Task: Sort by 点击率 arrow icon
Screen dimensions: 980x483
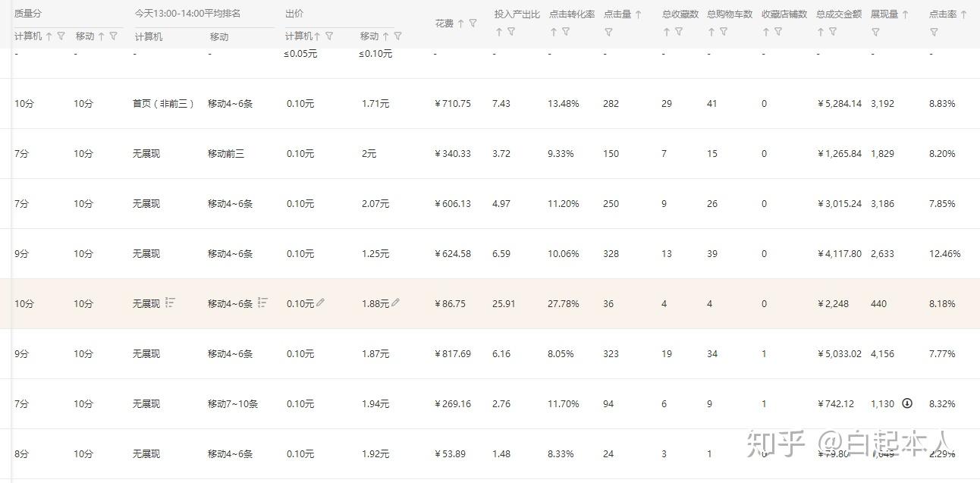Action: 963,14
